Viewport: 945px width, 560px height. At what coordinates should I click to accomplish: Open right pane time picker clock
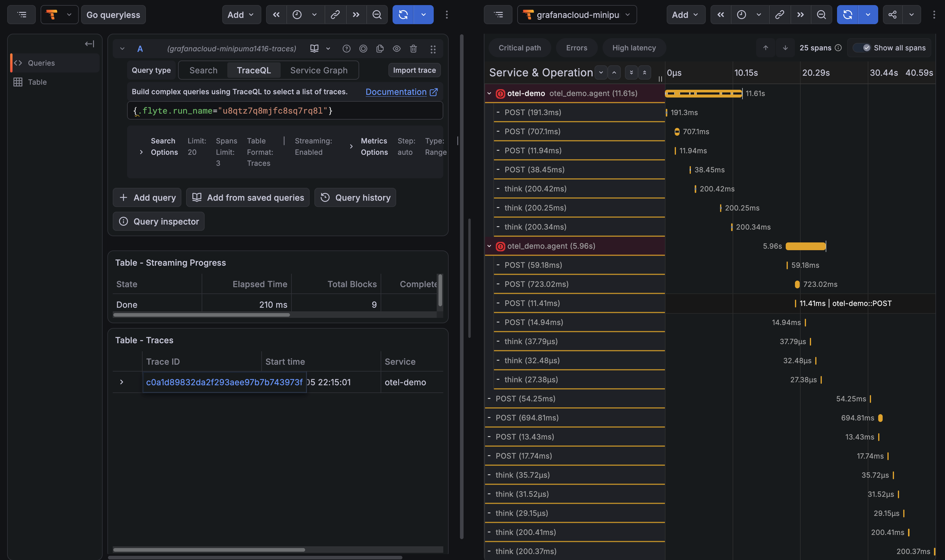click(x=742, y=15)
